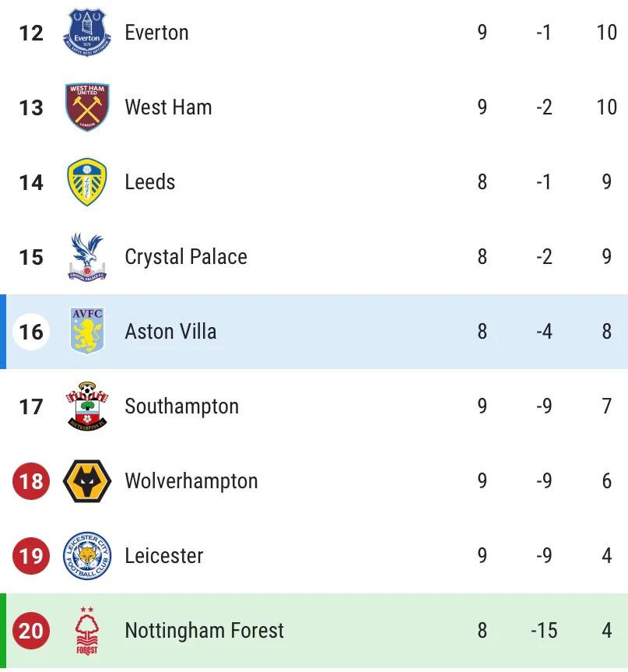Screen dimensions: 628x672
Task: Open Crystal Palace team name link
Action: pos(186,257)
